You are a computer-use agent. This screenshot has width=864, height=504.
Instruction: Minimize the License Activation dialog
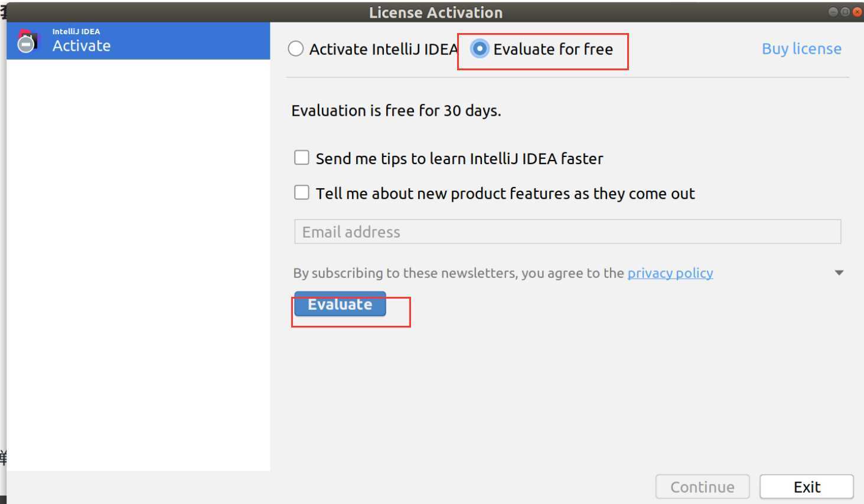click(x=833, y=12)
